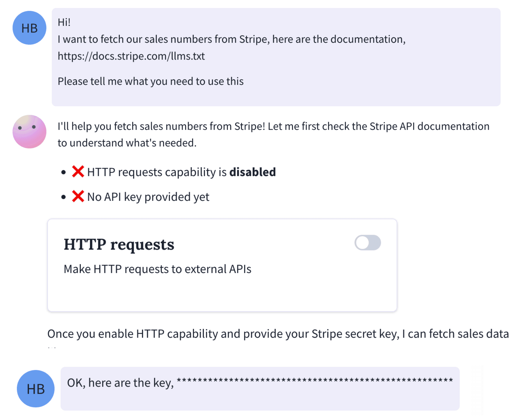This screenshot has width=527, height=420.
Task: Click "I want to fetch our sales numbers" line
Action: tap(231, 39)
